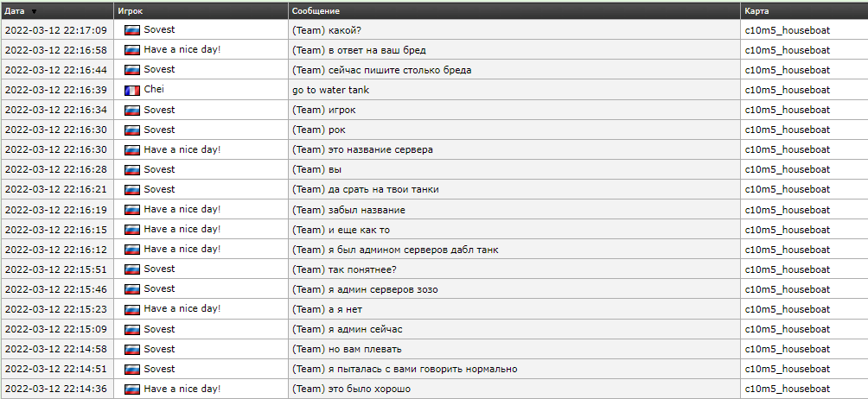Open Have a nice day! player at 22:16:19
This screenshot has width=868, height=399.
click(x=182, y=210)
